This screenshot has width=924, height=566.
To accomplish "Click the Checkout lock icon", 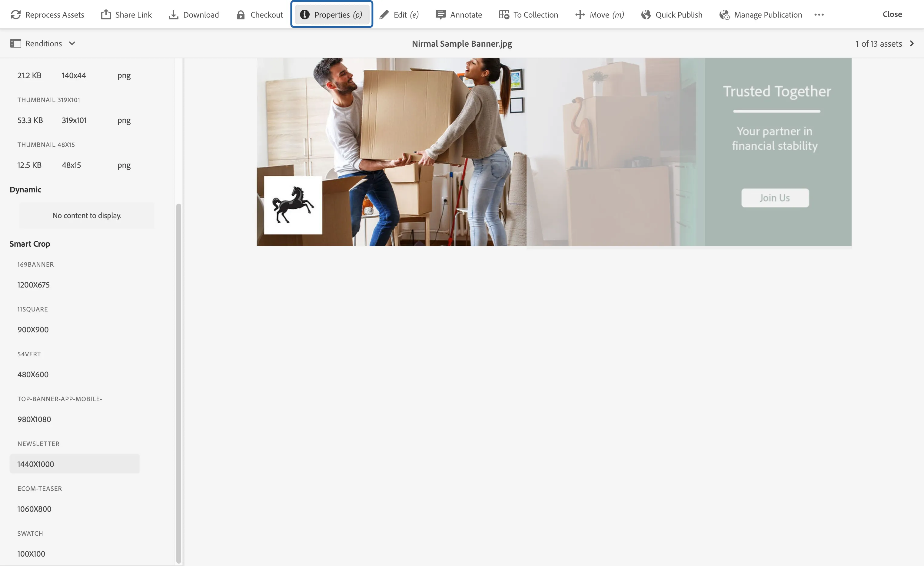I will [241, 15].
